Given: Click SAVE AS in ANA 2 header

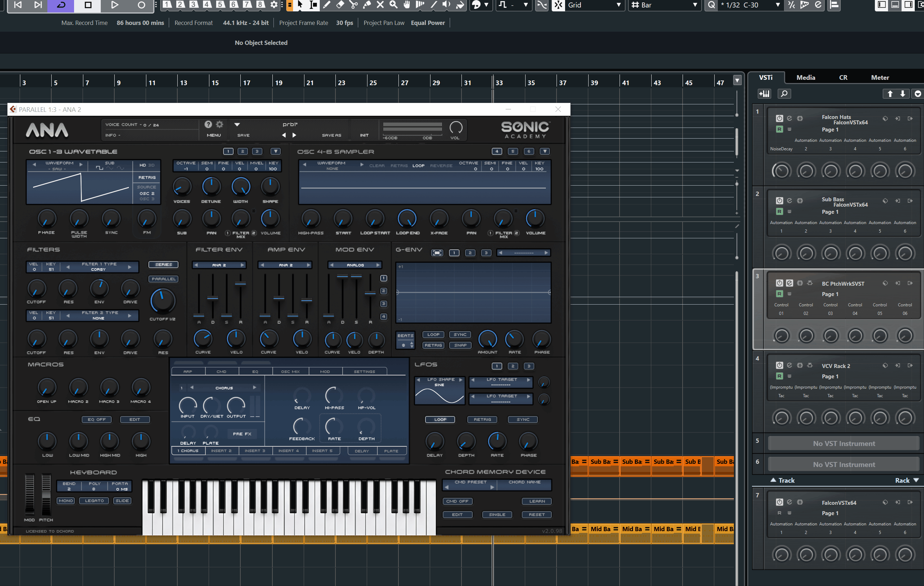Looking at the screenshot, I should click(x=332, y=135).
